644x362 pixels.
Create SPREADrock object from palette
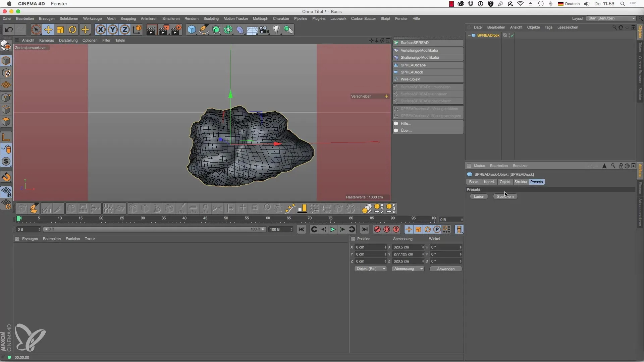[x=428, y=72]
